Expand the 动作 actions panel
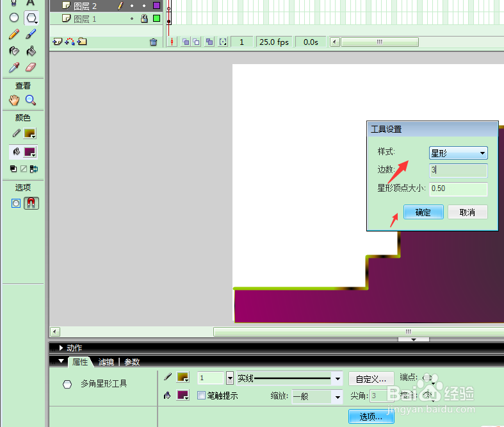 pos(61,348)
